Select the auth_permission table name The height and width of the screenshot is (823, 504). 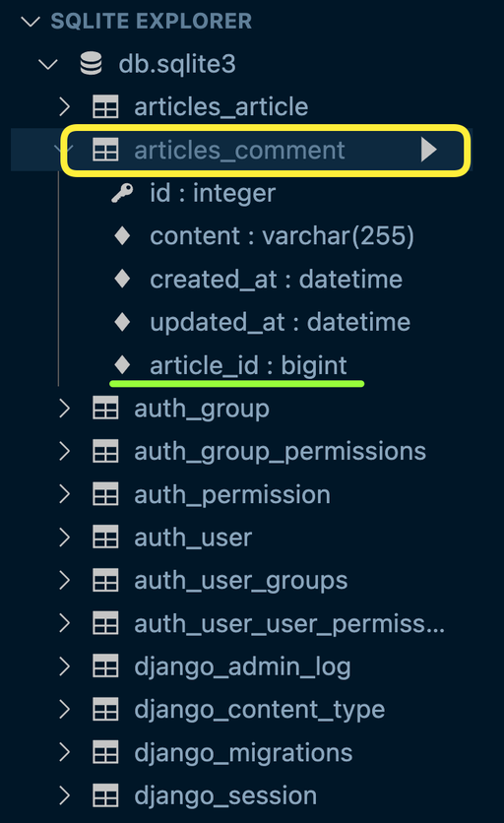coord(232,495)
